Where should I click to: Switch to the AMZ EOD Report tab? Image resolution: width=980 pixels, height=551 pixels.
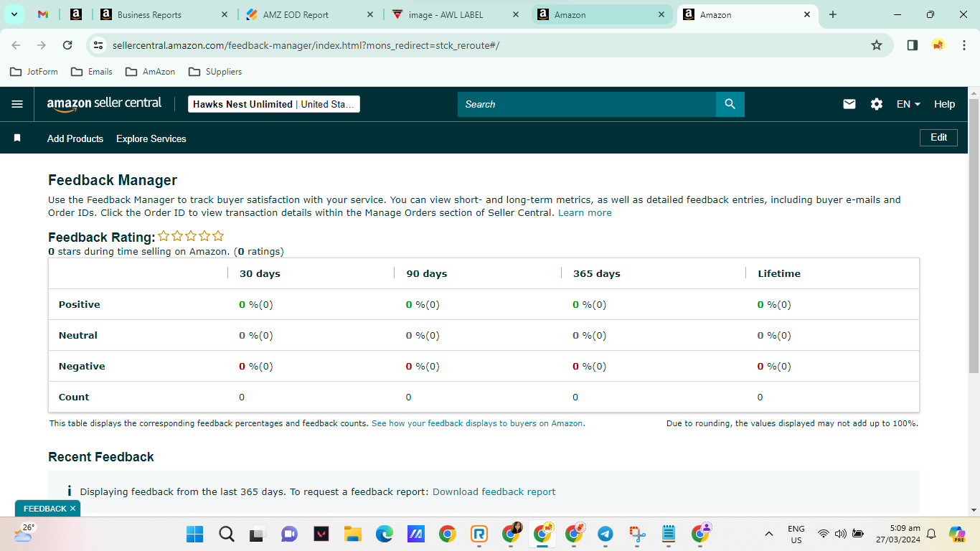pos(308,14)
